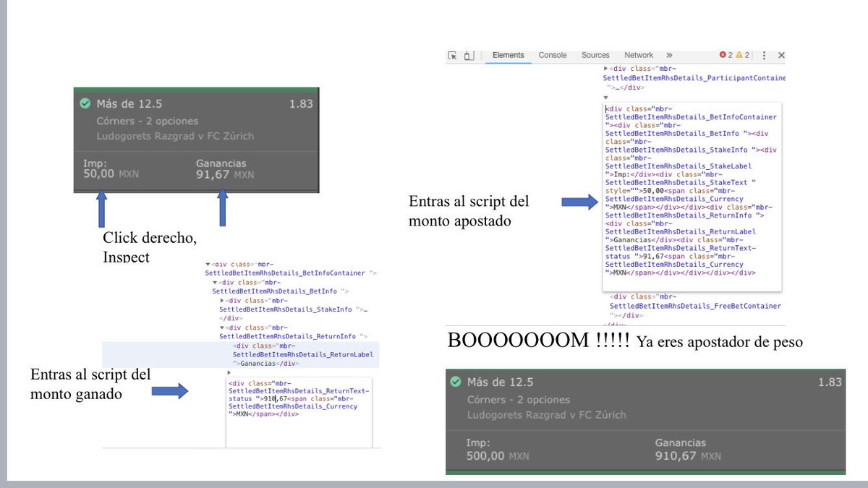
Task: Click the green check icon beside 50,00 bet
Action: coord(85,103)
